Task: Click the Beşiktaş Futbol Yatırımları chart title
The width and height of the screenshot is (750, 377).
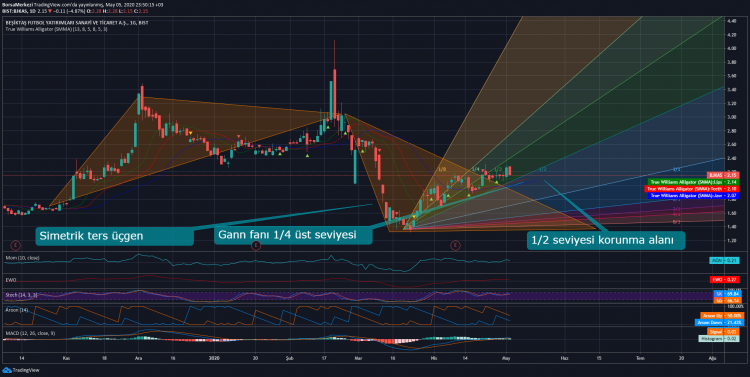Action: click(77, 22)
